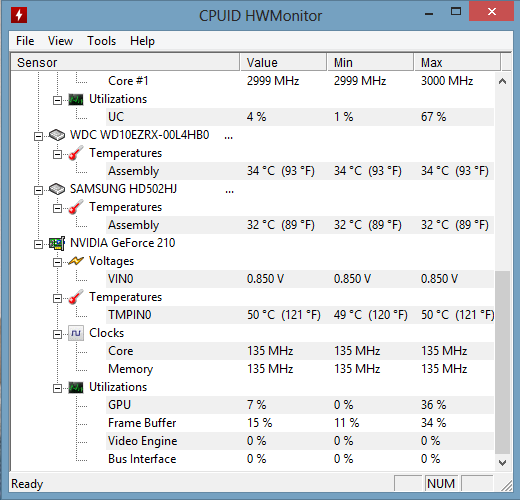
Task: Open the File menu
Action: click(x=25, y=41)
